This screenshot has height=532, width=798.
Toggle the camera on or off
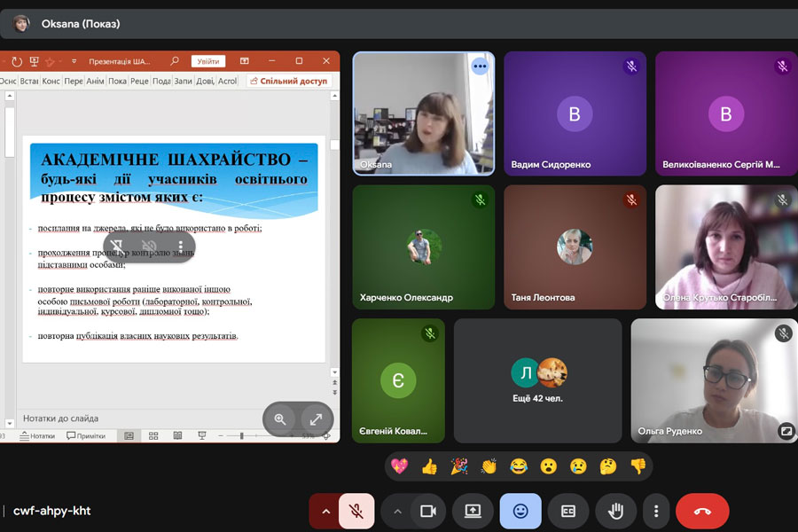click(x=428, y=512)
